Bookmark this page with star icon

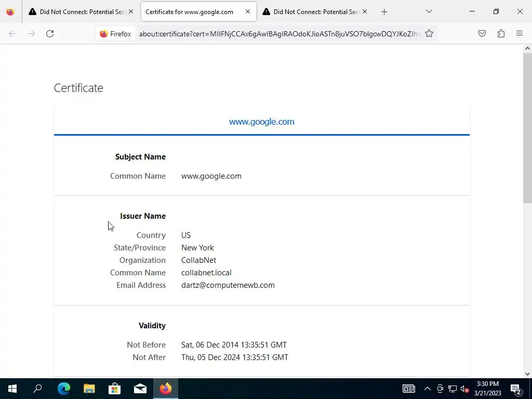click(429, 34)
